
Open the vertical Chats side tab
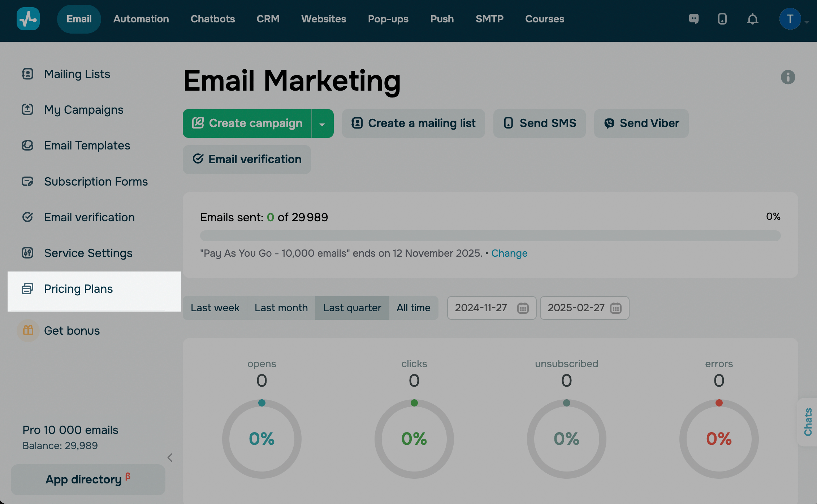point(808,422)
